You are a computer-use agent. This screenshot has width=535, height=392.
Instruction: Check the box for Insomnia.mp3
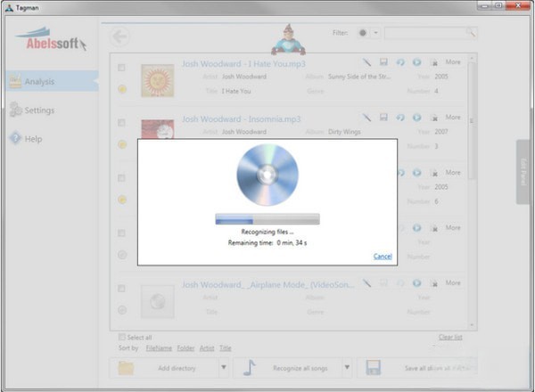tap(121, 123)
